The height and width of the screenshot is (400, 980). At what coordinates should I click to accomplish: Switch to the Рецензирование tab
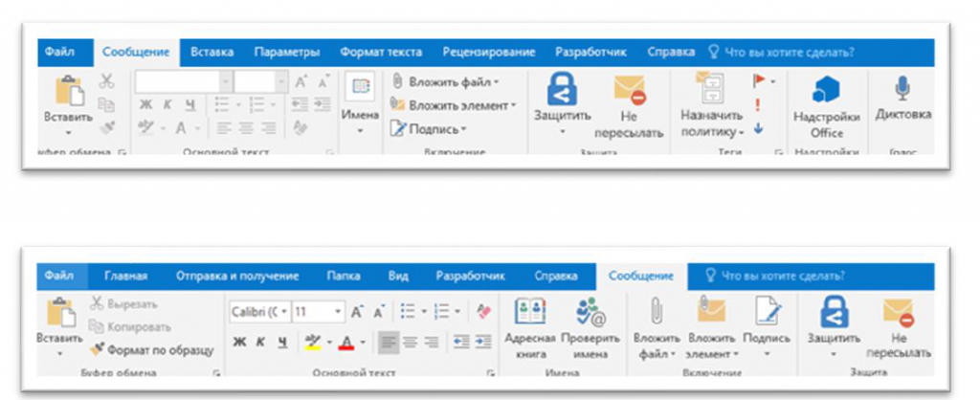[x=488, y=53]
